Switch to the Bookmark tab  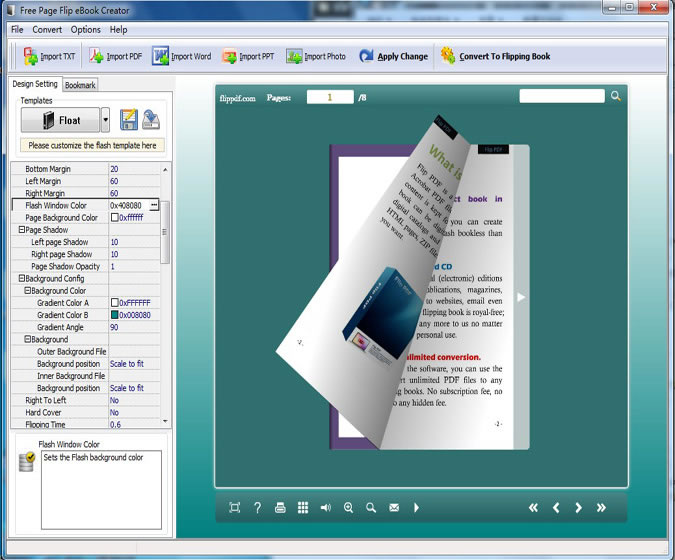point(80,85)
